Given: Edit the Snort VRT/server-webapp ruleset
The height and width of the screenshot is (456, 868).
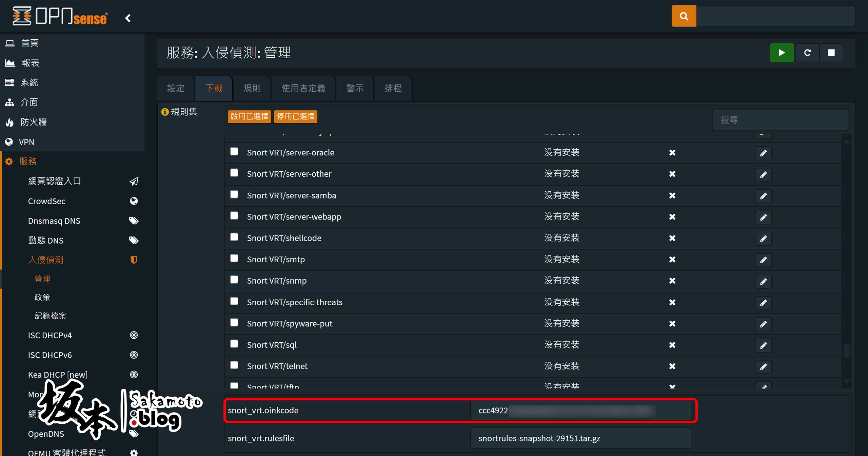Looking at the screenshot, I should pos(763,217).
